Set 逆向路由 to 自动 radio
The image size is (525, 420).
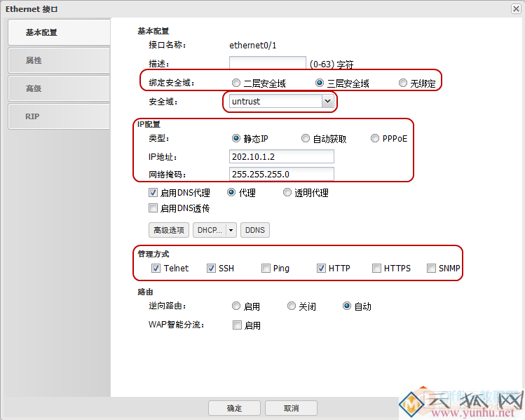click(347, 306)
